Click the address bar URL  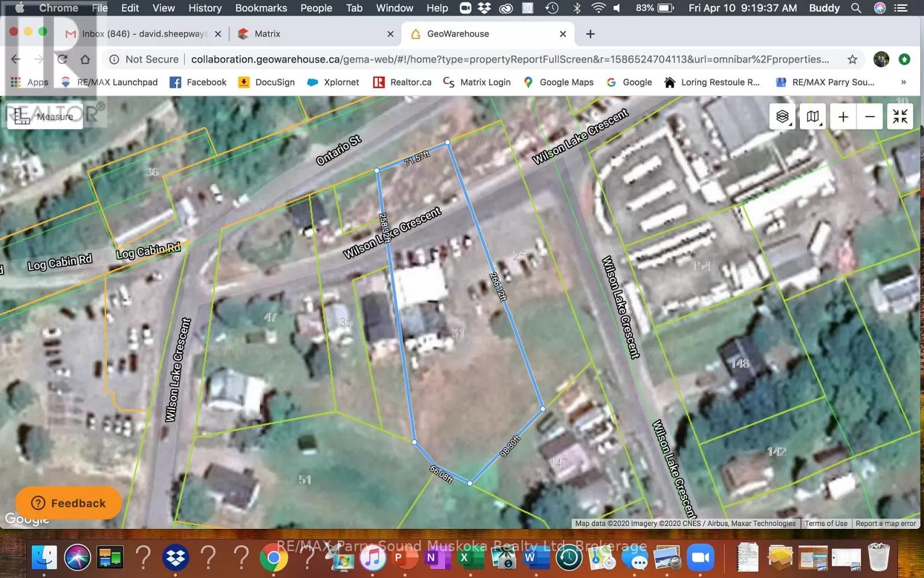point(508,60)
